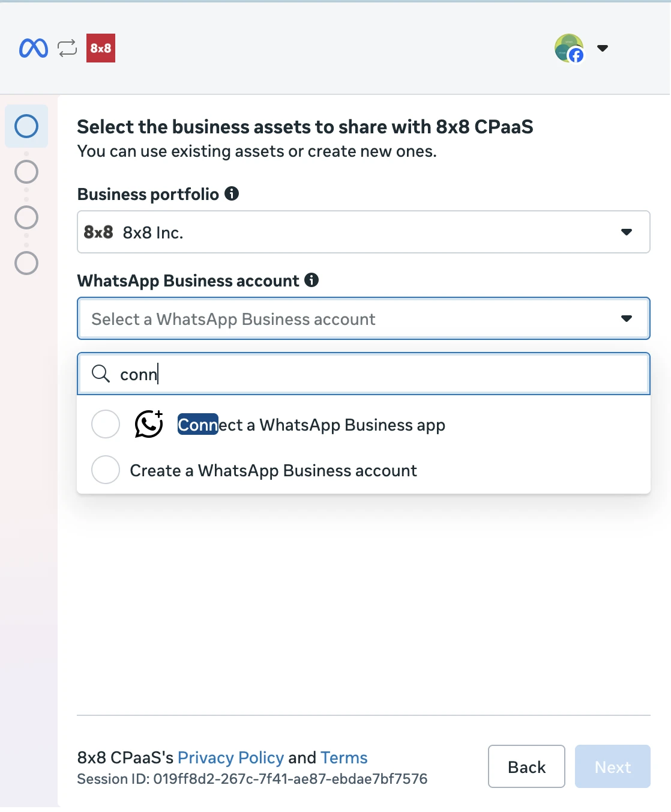Show info tooltip for Business portfolio

(x=232, y=193)
